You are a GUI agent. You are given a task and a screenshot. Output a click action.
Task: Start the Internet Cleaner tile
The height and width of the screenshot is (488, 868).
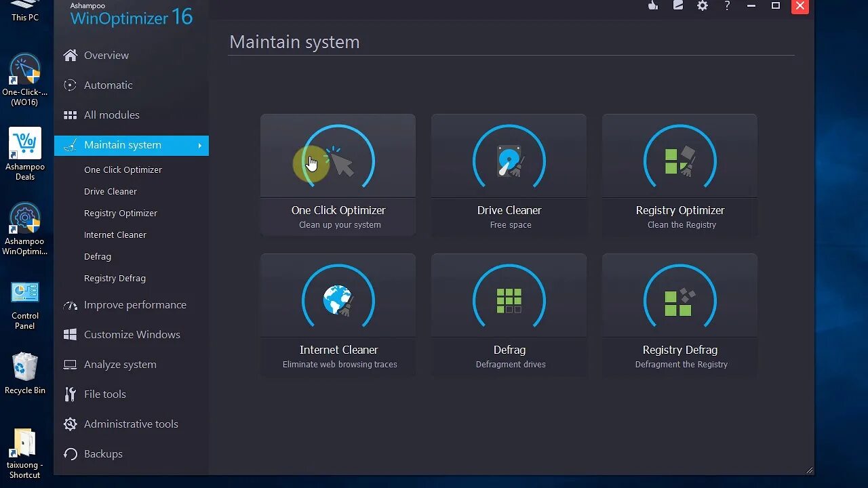click(x=338, y=314)
